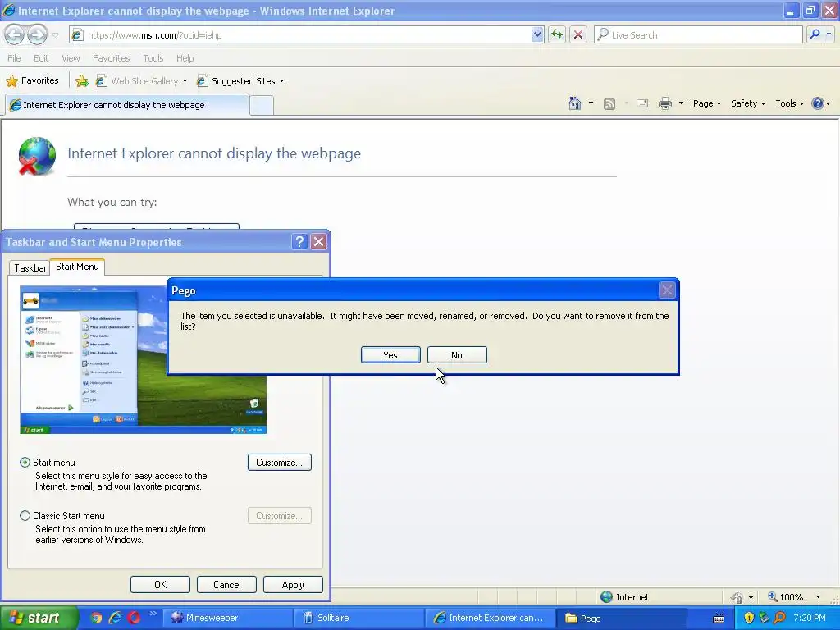Switch to the Pego taskbar button
Viewport: 840px width, 630px height.
tap(622, 619)
